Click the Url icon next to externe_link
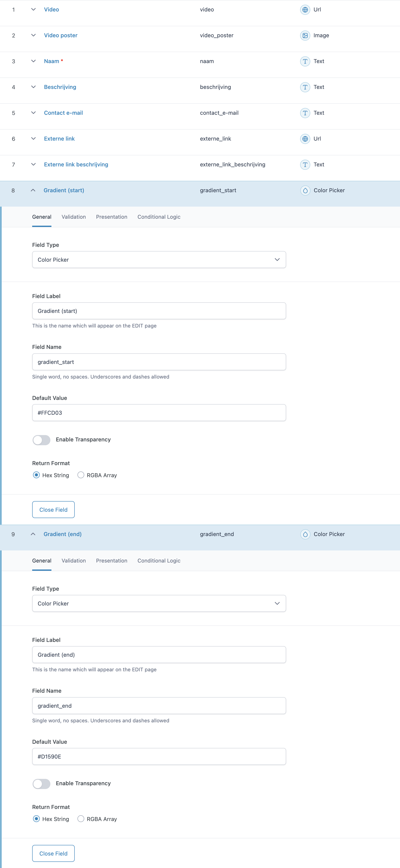Viewport: 400px width, 868px height. pyautogui.click(x=305, y=138)
